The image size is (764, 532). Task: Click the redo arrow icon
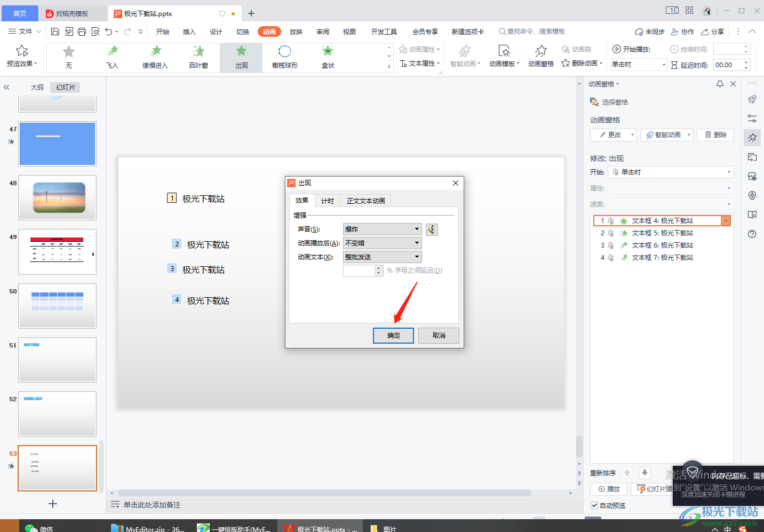click(x=127, y=31)
